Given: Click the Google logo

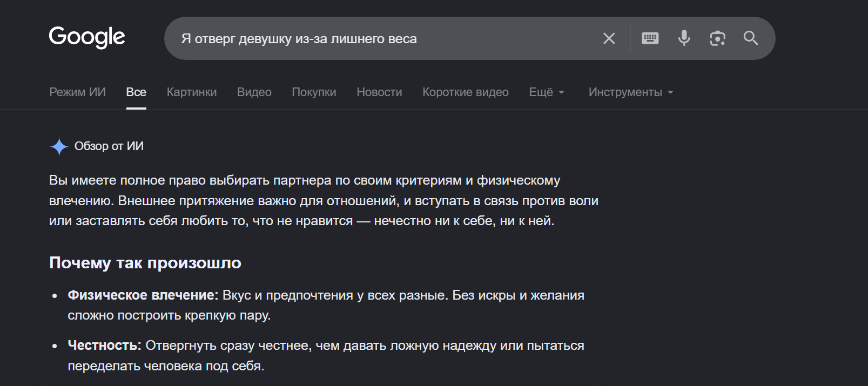Looking at the screenshot, I should 87,37.
